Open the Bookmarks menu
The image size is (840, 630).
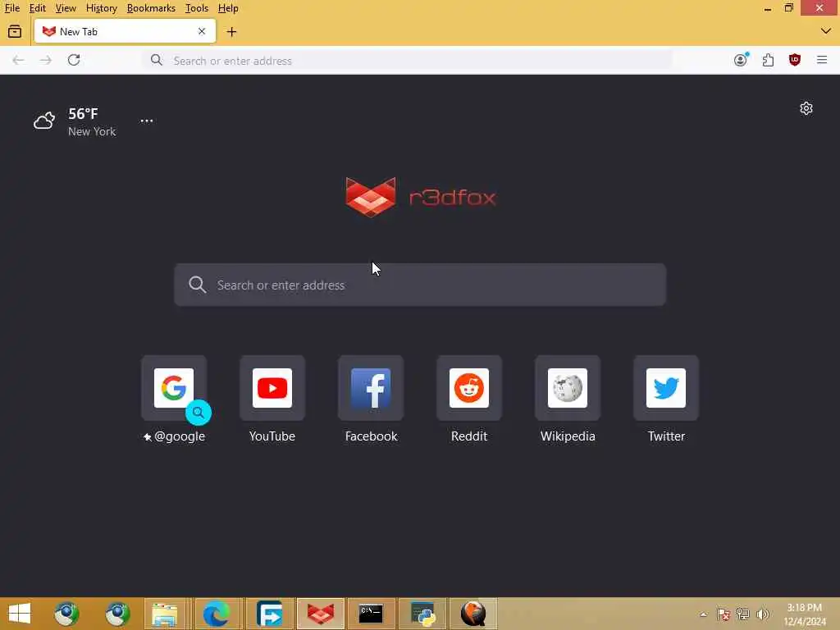151,8
